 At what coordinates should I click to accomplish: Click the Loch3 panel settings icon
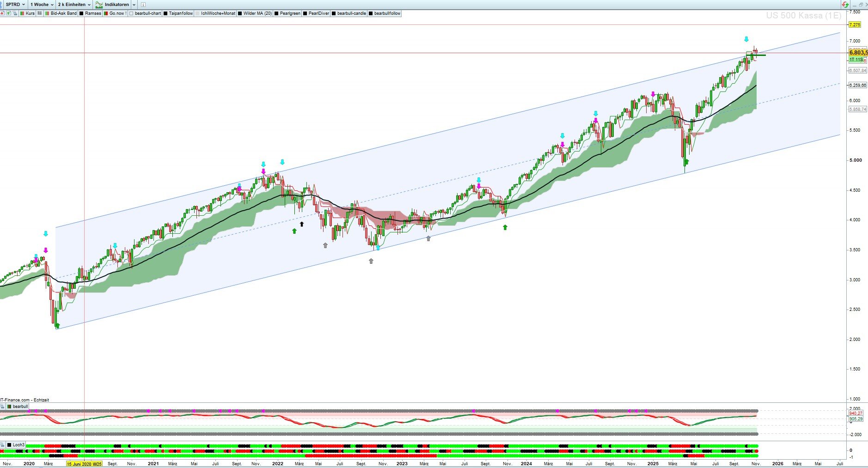2,445
